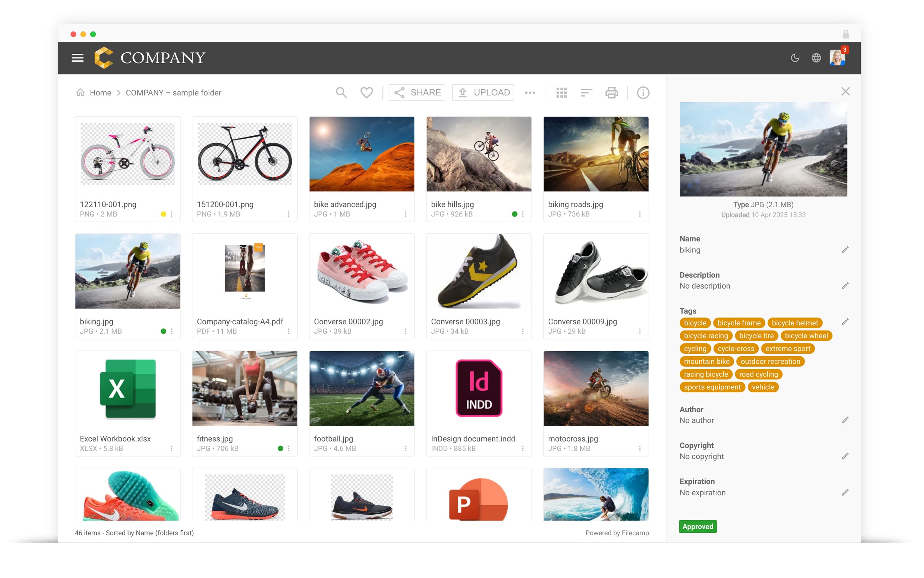Select the motocross.jpg thumbnail

(596, 388)
